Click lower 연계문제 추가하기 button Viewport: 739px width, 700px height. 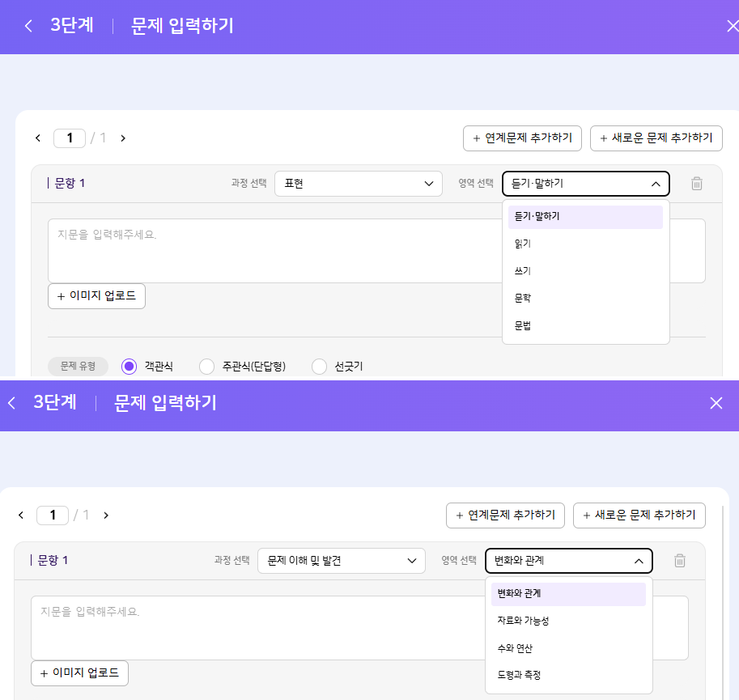click(505, 515)
